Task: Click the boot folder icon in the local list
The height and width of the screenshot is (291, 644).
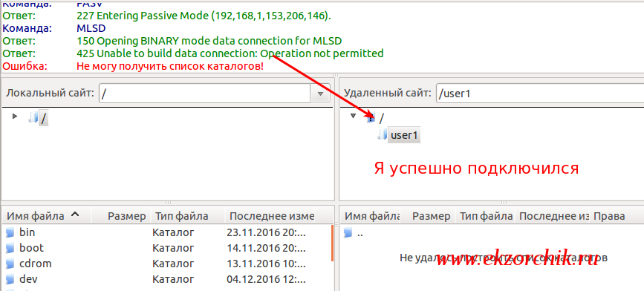Action: 10,248
